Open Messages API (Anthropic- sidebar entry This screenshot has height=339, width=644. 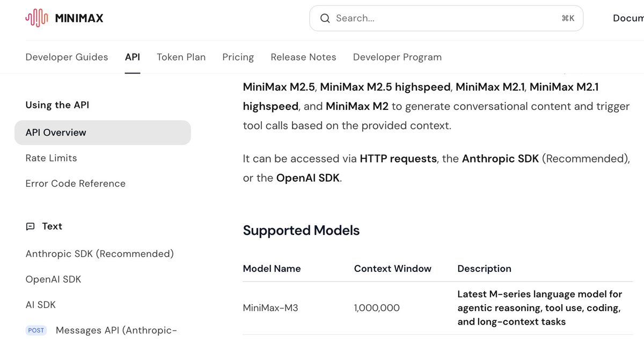pos(116,330)
